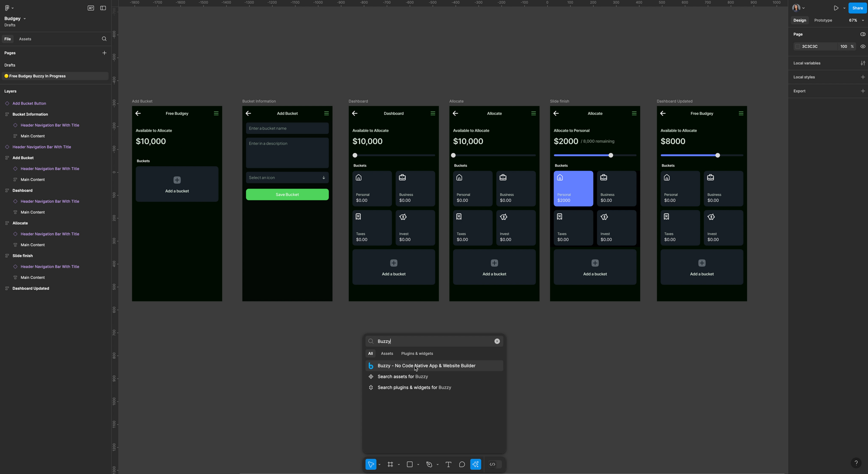The image size is (868, 474).
Task: Expand the shape tools dropdown
Action: [x=418, y=464]
